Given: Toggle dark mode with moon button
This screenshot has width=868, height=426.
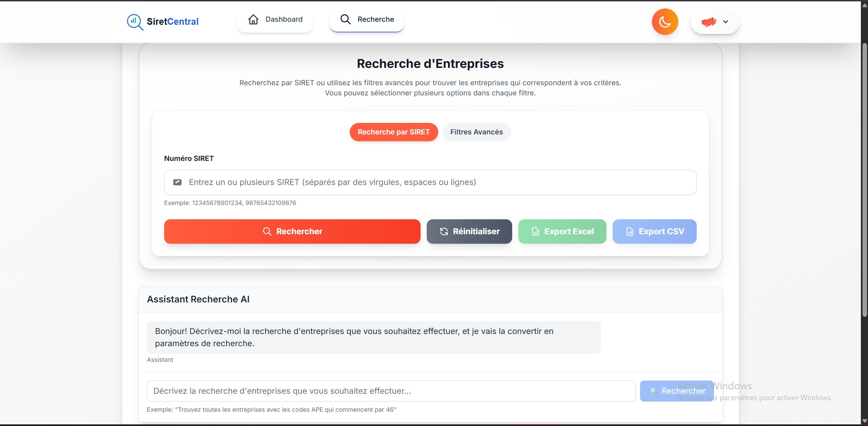Looking at the screenshot, I should [664, 22].
